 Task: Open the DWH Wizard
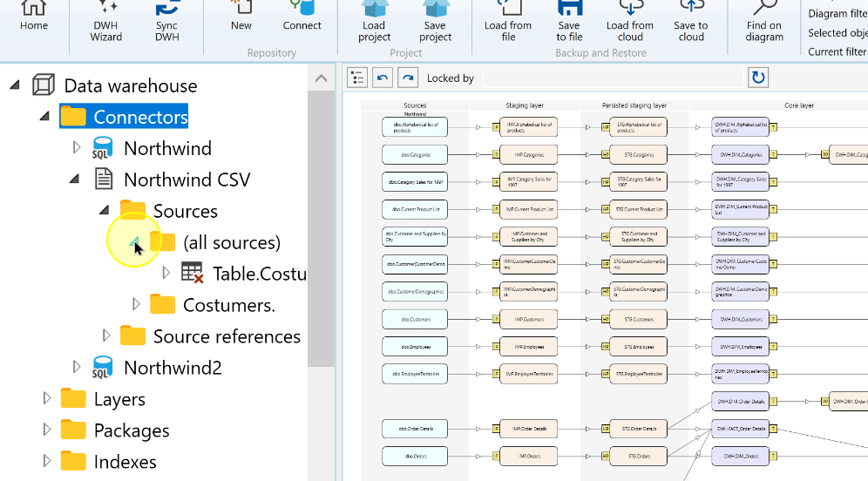click(105, 22)
